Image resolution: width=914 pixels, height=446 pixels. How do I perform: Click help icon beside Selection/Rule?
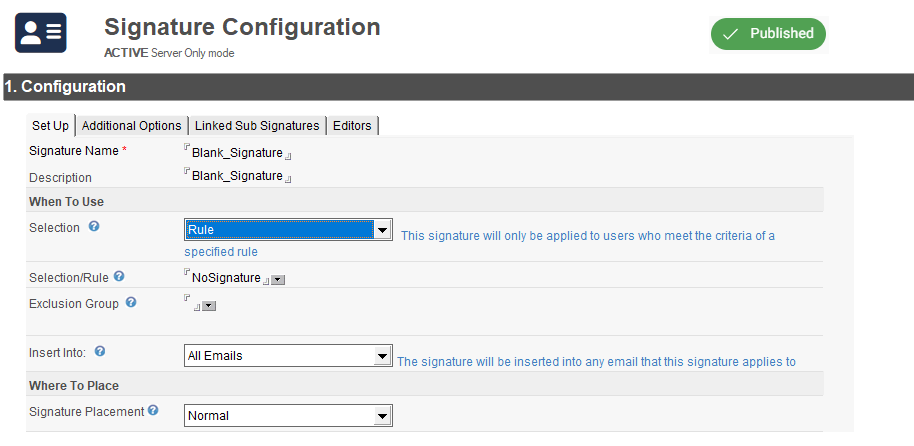tap(119, 276)
